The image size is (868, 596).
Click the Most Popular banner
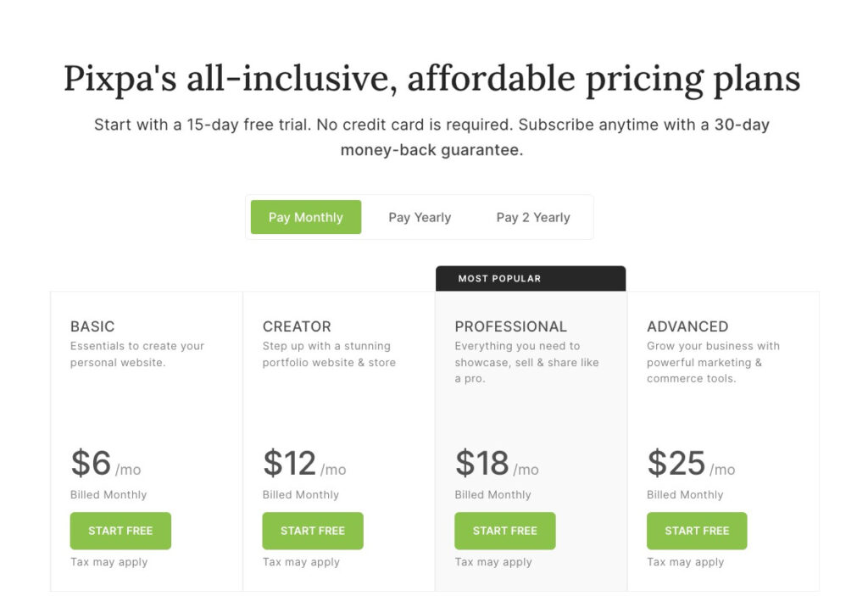coord(531,279)
